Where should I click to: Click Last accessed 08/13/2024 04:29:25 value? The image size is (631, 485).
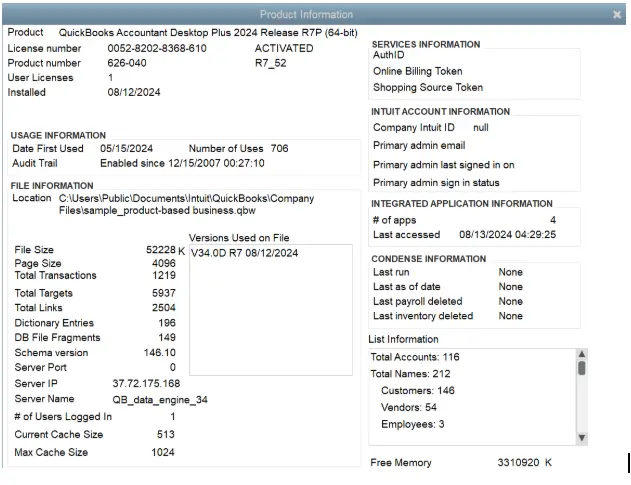tap(507, 235)
